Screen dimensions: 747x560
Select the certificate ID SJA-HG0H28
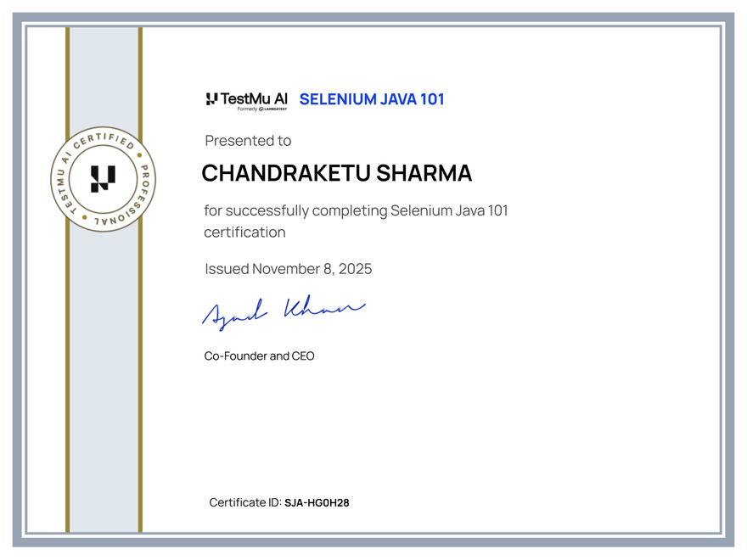(x=317, y=502)
